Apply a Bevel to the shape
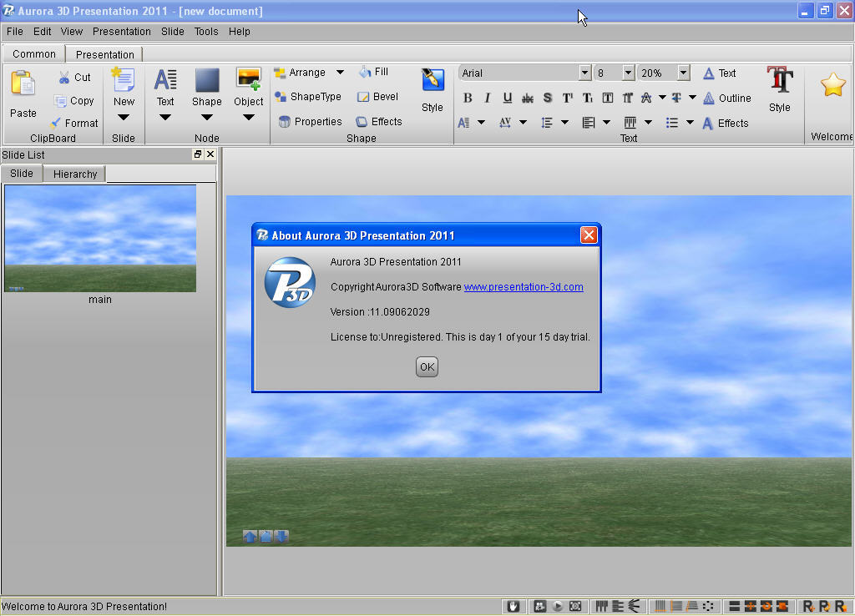The width and height of the screenshot is (855, 616). [x=377, y=96]
